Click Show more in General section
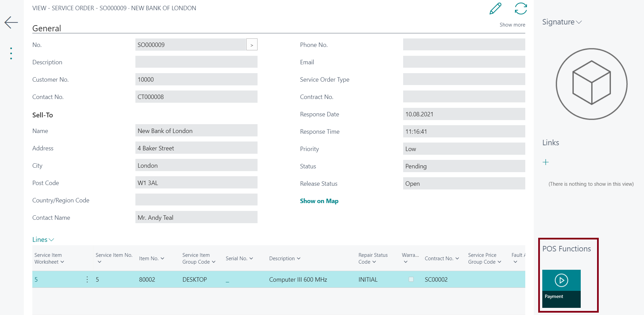 click(512, 25)
